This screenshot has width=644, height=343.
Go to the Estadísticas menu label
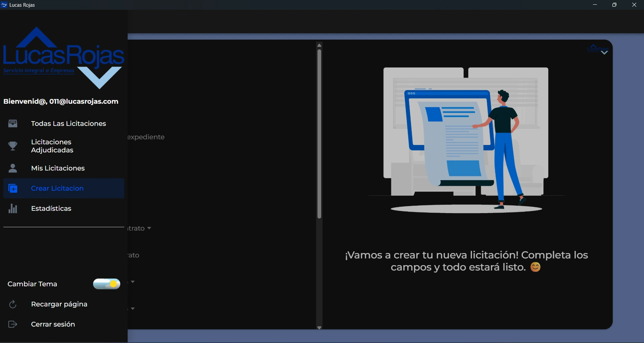point(51,209)
